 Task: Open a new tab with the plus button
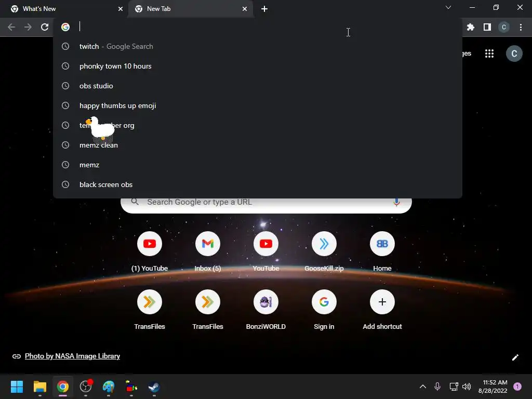pyautogui.click(x=264, y=9)
